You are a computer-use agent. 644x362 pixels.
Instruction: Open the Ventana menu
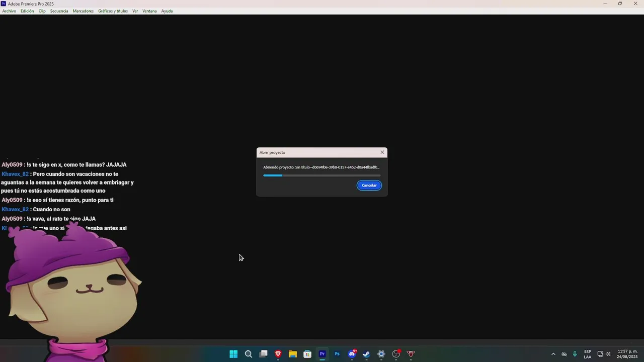149,11
